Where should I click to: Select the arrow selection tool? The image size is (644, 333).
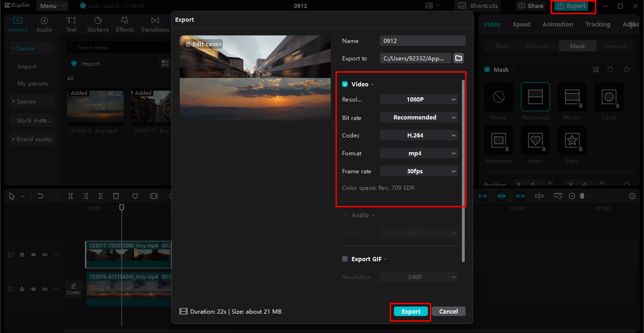13,196
